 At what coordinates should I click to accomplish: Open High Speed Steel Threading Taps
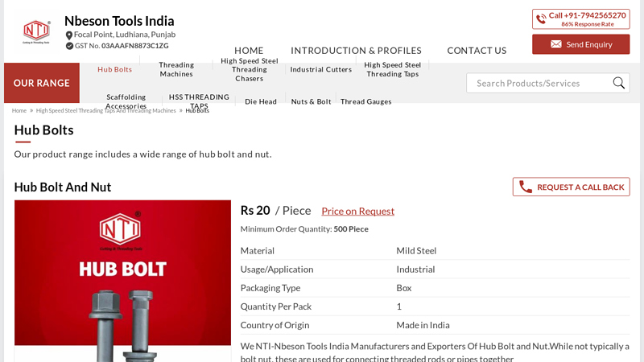tap(392, 69)
